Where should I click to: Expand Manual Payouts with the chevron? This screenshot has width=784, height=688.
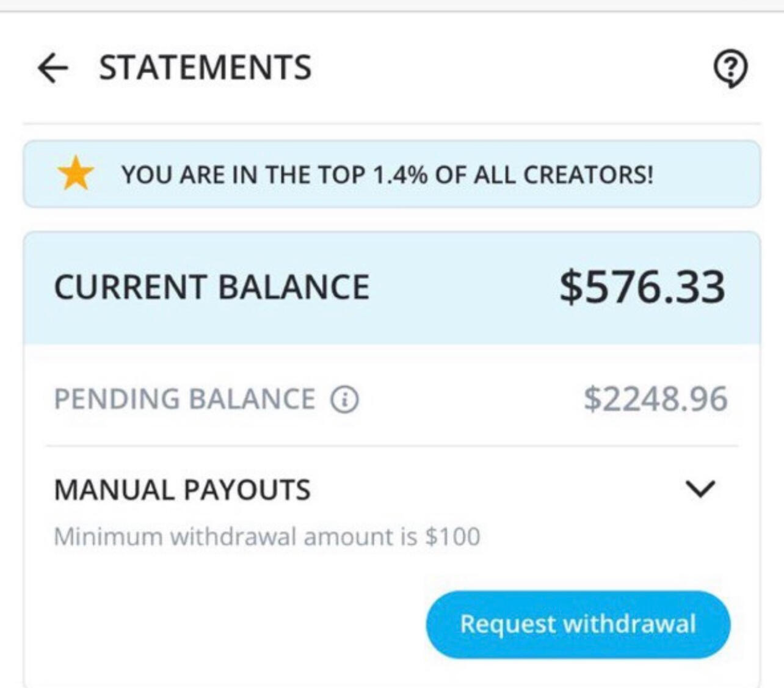tap(700, 489)
